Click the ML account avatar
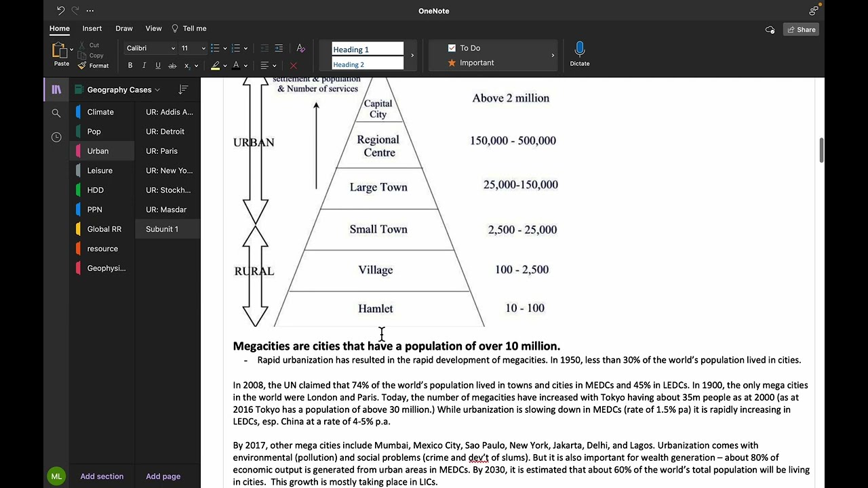 [56, 476]
